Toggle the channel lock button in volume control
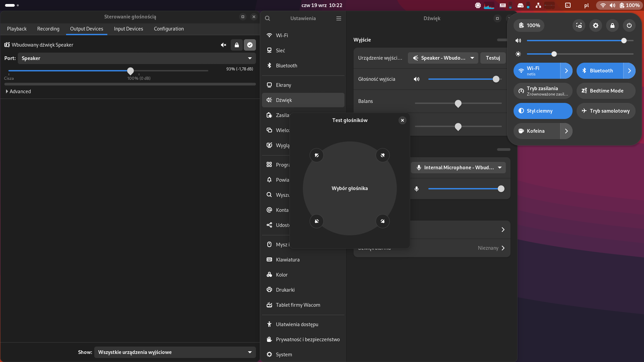Image resolution: width=644 pixels, height=362 pixels. 237,45
